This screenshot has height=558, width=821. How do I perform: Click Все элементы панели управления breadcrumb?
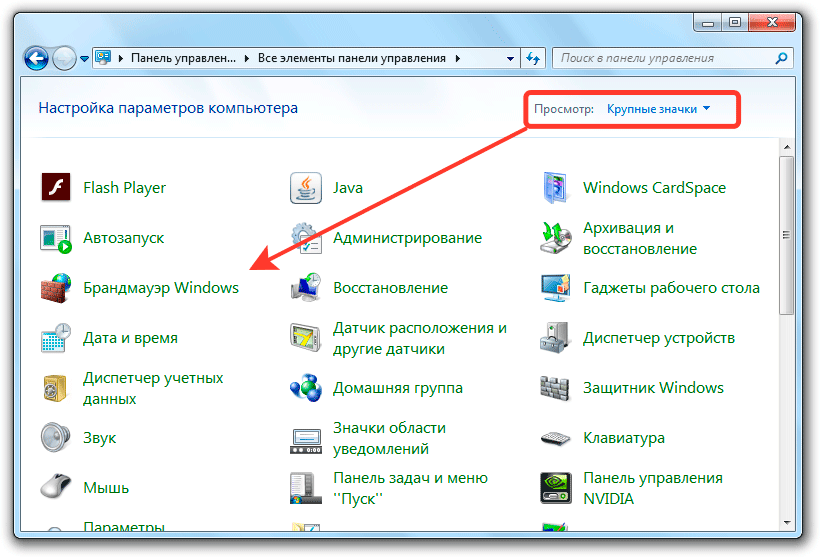(351, 58)
